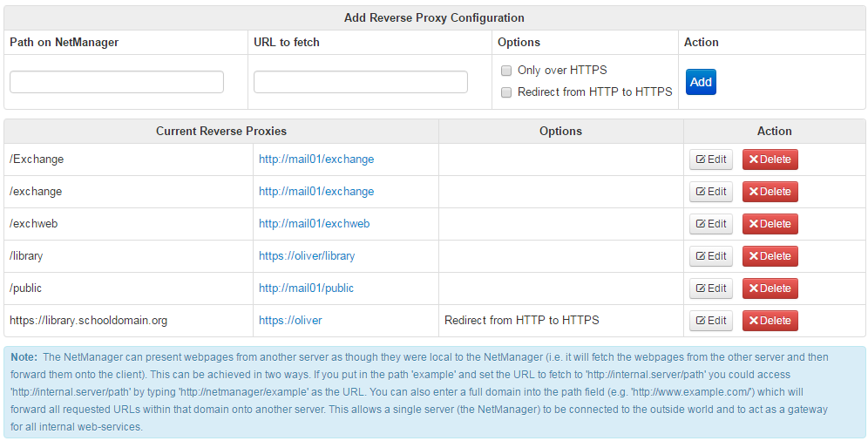The width and height of the screenshot is (868, 441).
Task: Edit the /library proxy entry
Action: [x=710, y=256]
